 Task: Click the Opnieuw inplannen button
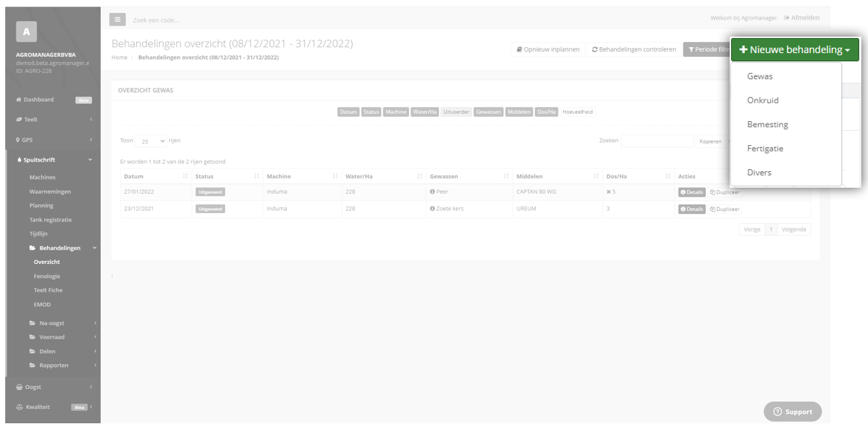547,49
